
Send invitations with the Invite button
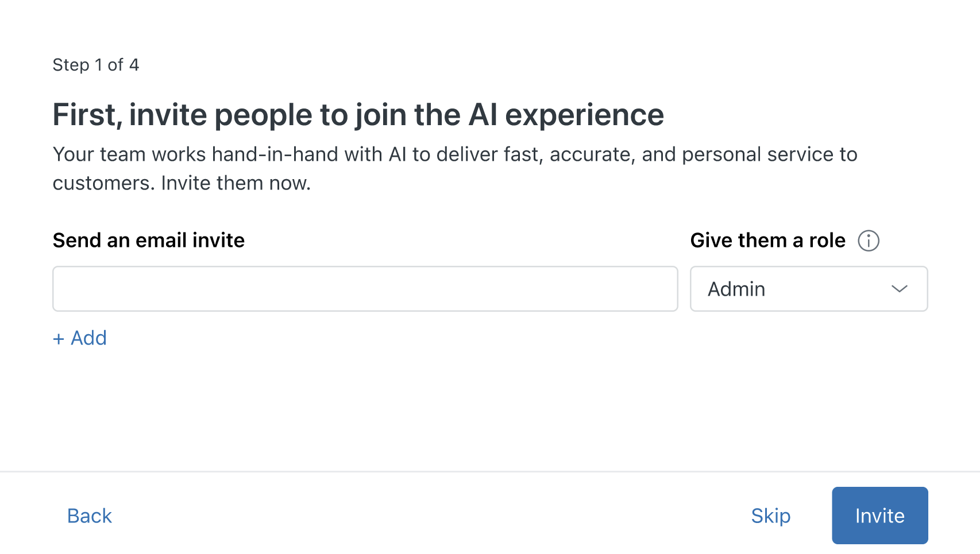tap(879, 516)
